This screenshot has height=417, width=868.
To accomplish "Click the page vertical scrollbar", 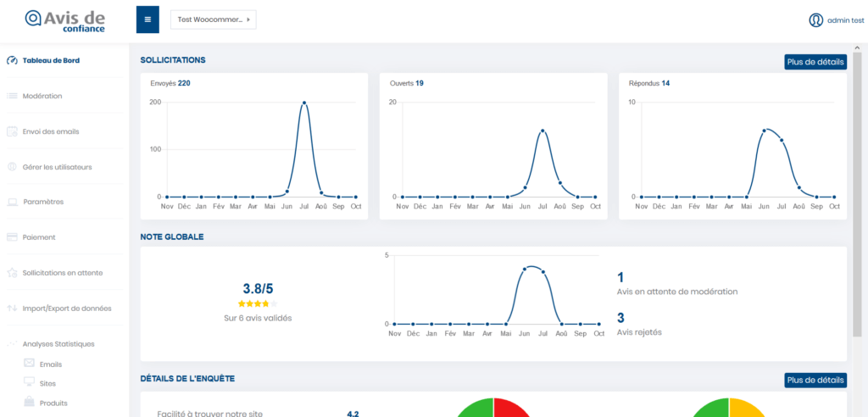I will 857,170.
